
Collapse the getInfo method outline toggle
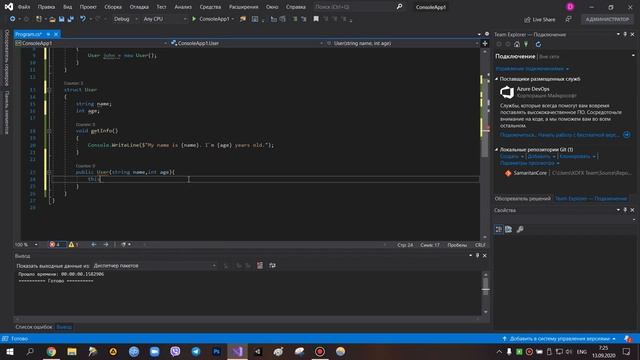(50, 131)
